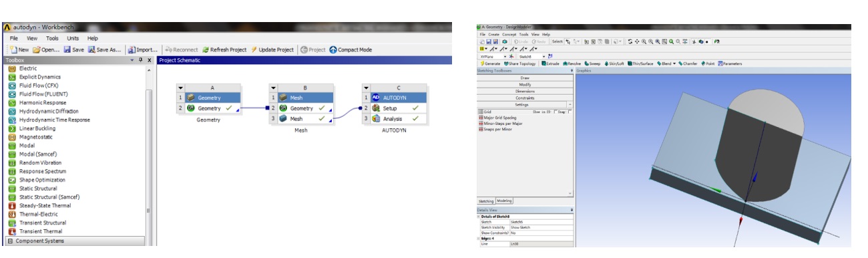Open the Parameters tool
Image resolution: width=868 pixels, height=258 pixels.
coord(730,63)
